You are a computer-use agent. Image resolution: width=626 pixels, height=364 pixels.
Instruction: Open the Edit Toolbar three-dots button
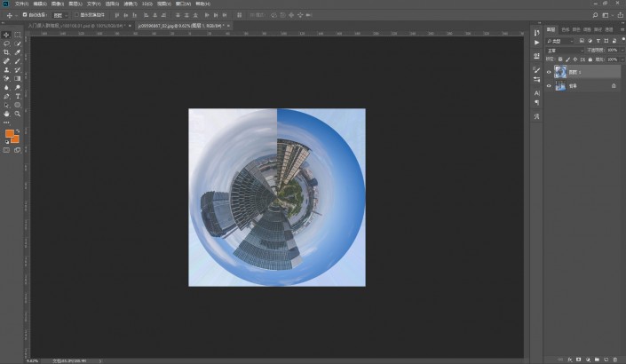tap(6, 123)
